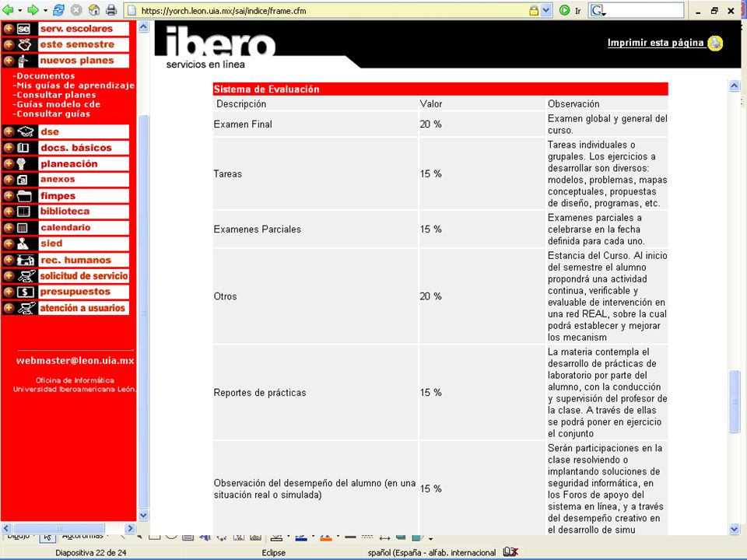Viewport: 747px width, 560px height.
Task: Click the document icon for anexos
Action: point(23,180)
